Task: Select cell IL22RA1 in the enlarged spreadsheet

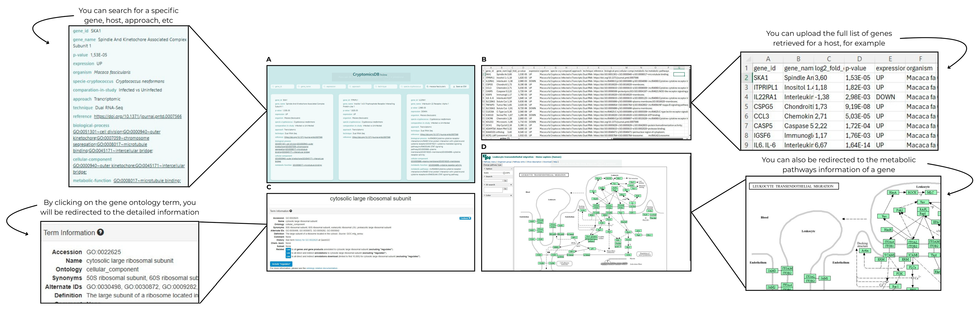Action: coord(768,97)
